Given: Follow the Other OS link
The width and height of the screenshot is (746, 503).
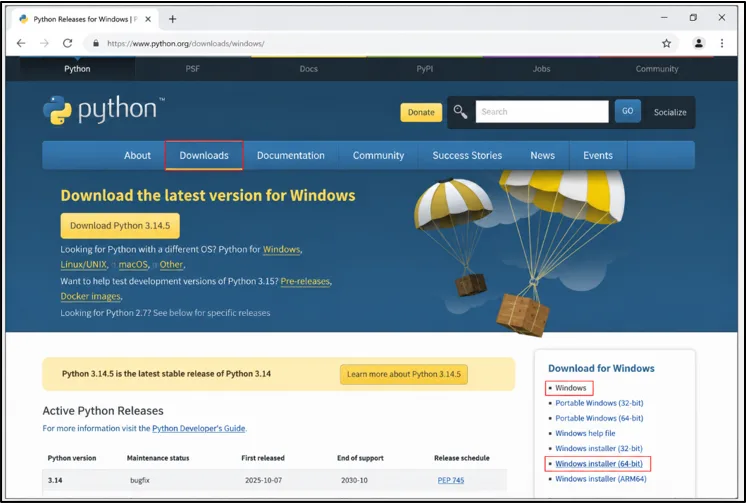Looking at the screenshot, I should (171, 265).
